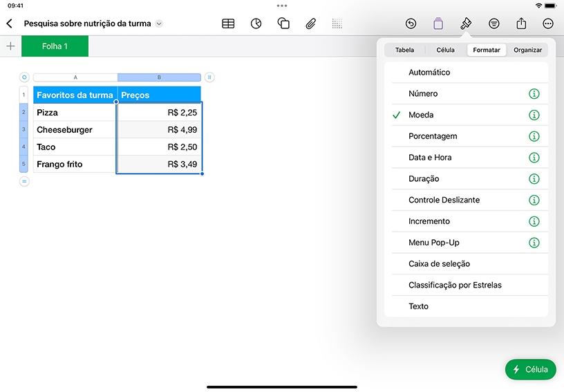The image size is (564, 392).
Task: Select the 'Cheeseburger' cell
Action: 75,129
